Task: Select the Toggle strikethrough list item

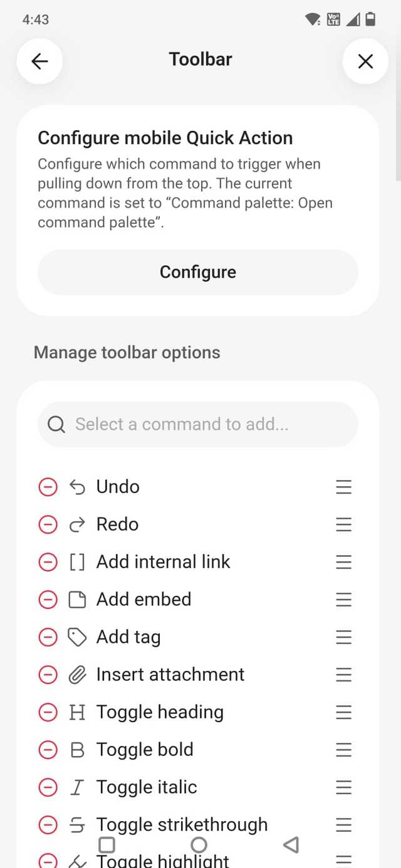Action: pos(182,825)
